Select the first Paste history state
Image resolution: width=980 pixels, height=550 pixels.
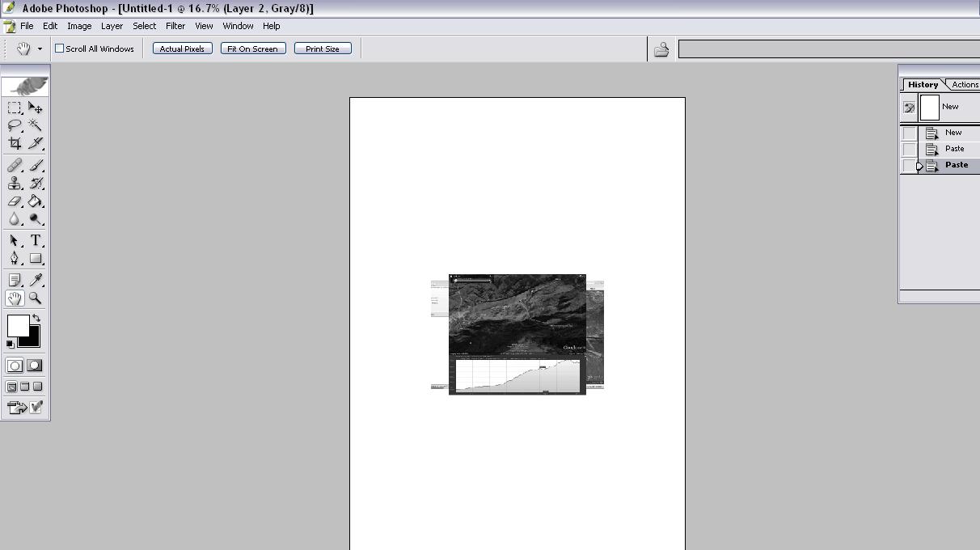[950, 149]
